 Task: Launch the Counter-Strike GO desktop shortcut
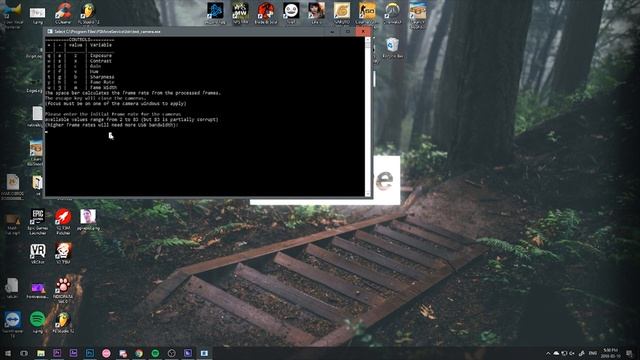coord(367,12)
